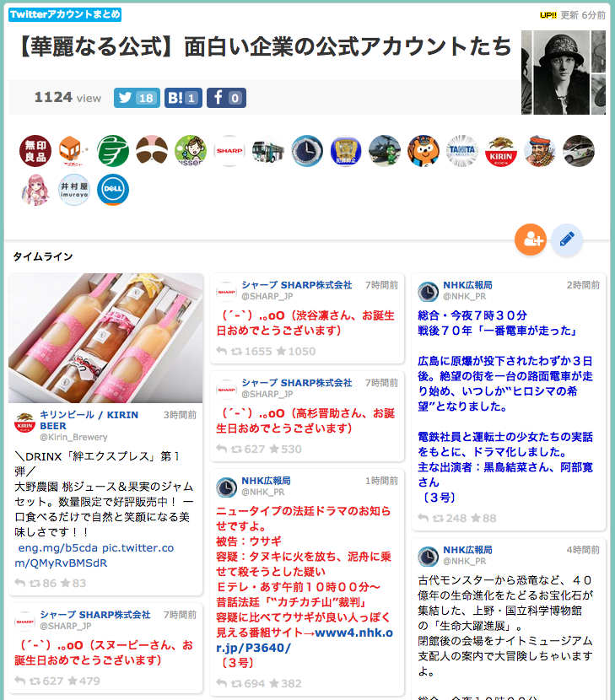Screen dimensions: 615x700
Task: Retweet the カチカチ山 tweet with 694 retweets
Action: coord(248,683)
